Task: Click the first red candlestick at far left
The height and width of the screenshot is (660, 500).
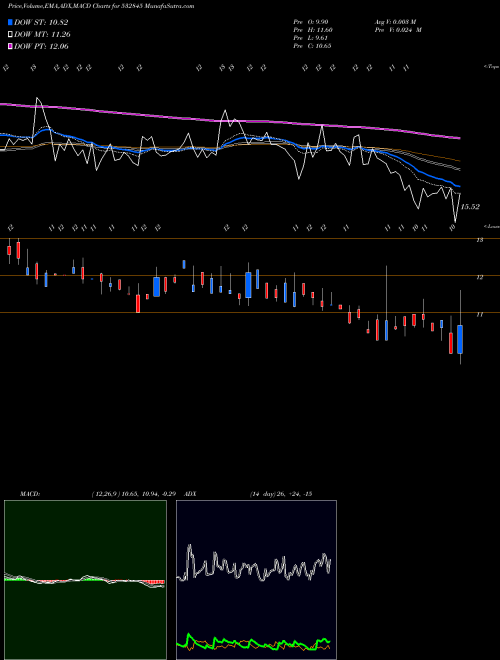Action: tap(9, 250)
